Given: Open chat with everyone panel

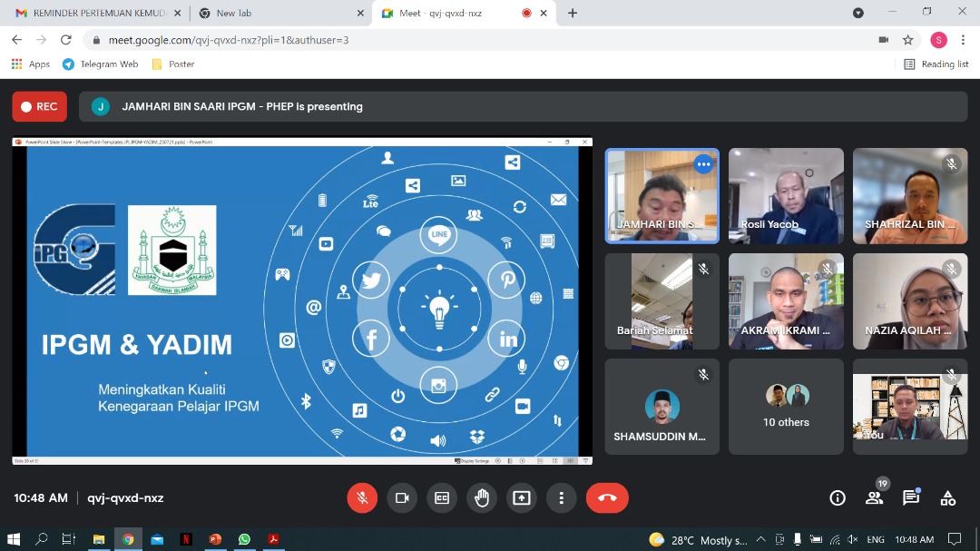Looking at the screenshot, I should click(x=911, y=497).
